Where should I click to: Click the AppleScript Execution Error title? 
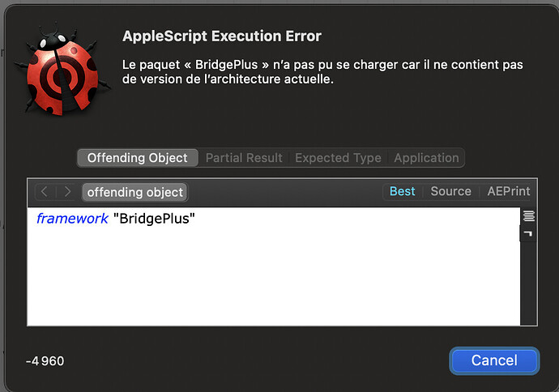coord(222,36)
